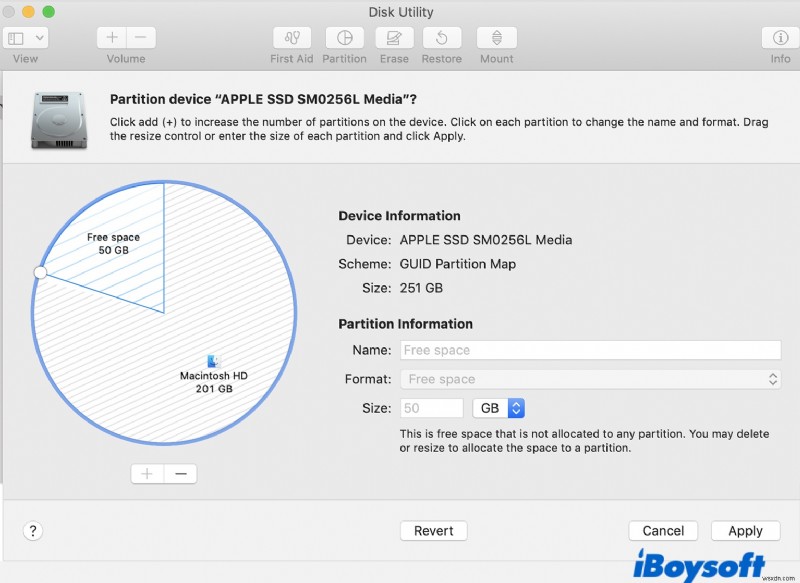Add a partition below pie chart
This screenshot has height=583, width=800.
tap(147, 474)
